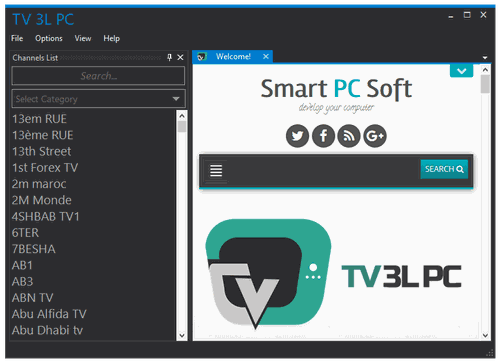Minimize the TV 3L PC window
500x363 pixels.
(x=451, y=15)
